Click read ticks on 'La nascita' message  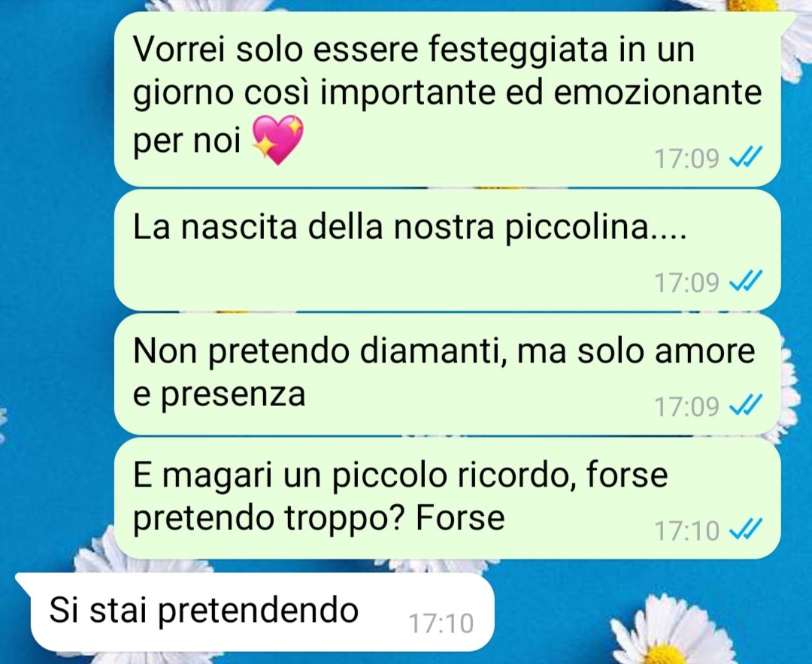tap(746, 282)
